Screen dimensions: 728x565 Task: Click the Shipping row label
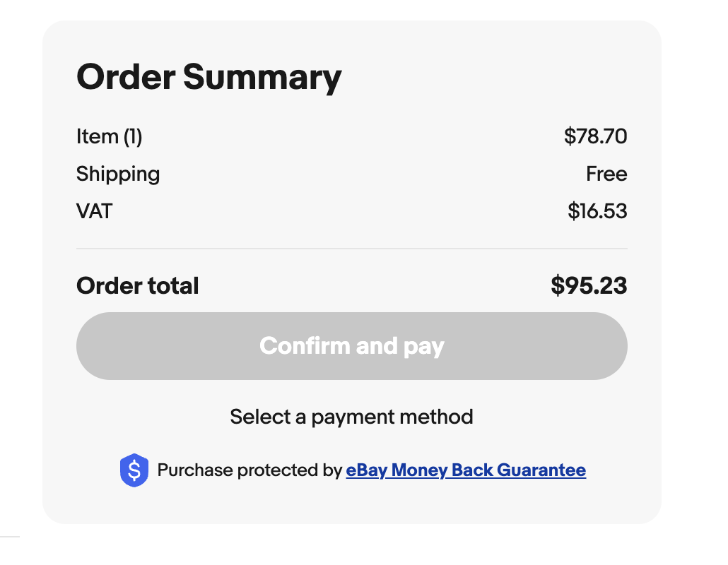coord(118,174)
